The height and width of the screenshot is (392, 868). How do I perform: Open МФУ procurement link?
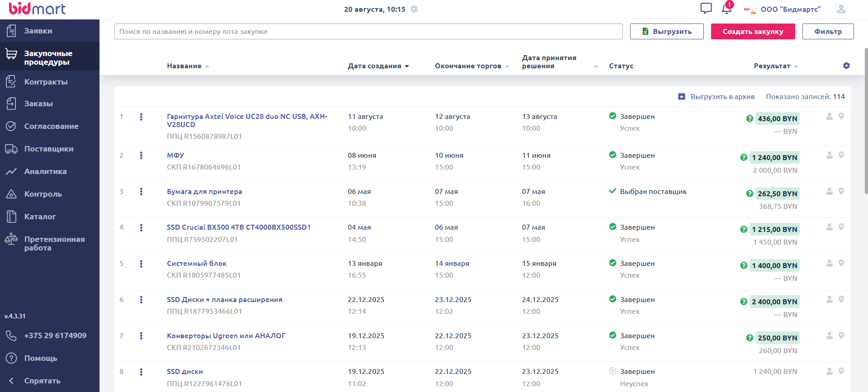(x=175, y=156)
